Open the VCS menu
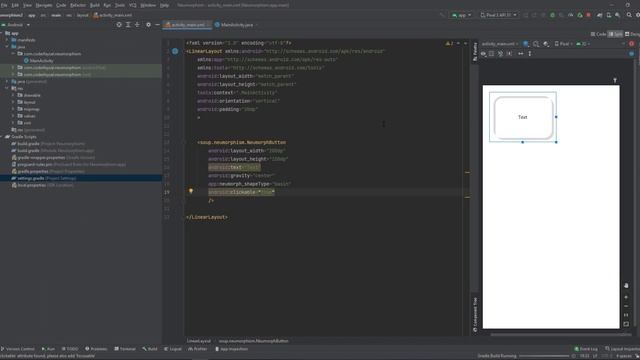The image size is (640, 360). point(133,5)
